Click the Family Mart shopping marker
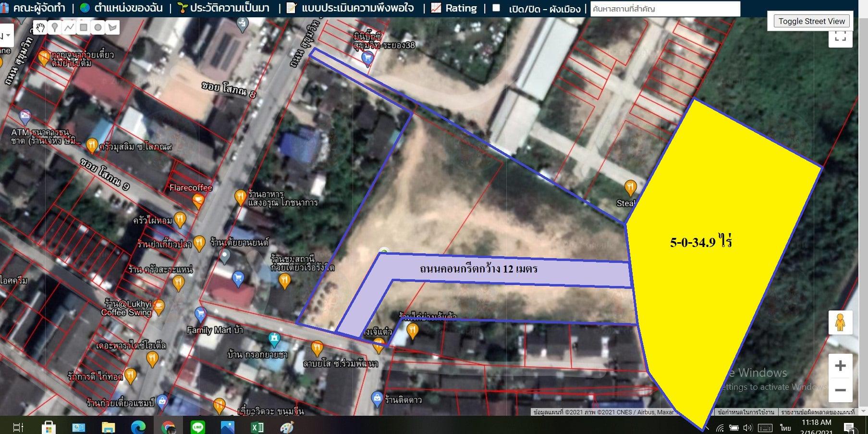The height and width of the screenshot is (434, 868). coord(200,315)
